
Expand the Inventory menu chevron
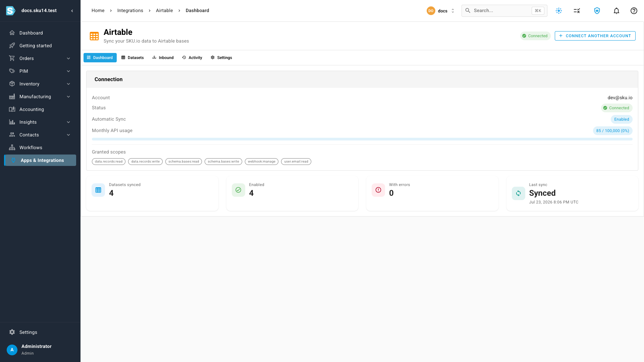(68, 84)
